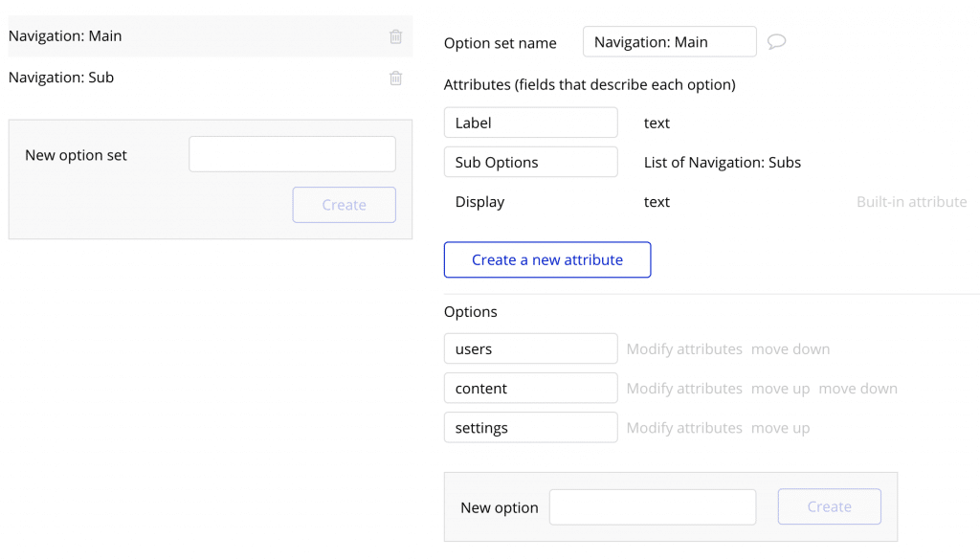Image resolution: width=980 pixels, height=560 pixels.
Task: Delete the Navigation: Sub option set
Action: click(x=395, y=78)
